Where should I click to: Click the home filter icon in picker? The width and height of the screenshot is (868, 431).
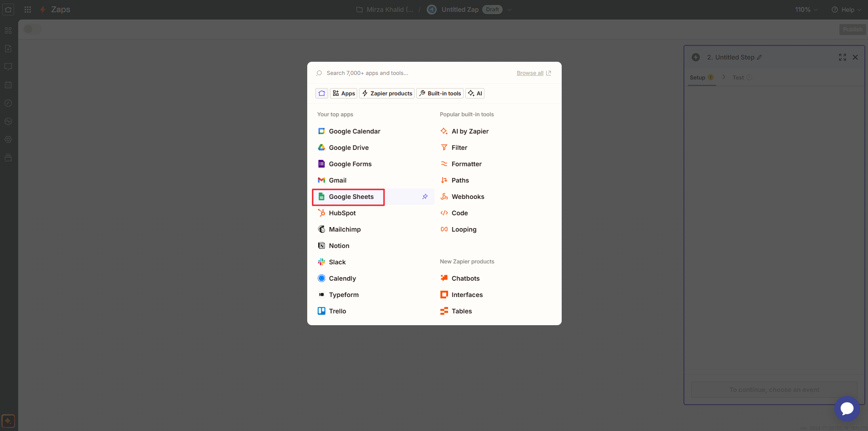point(322,93)
